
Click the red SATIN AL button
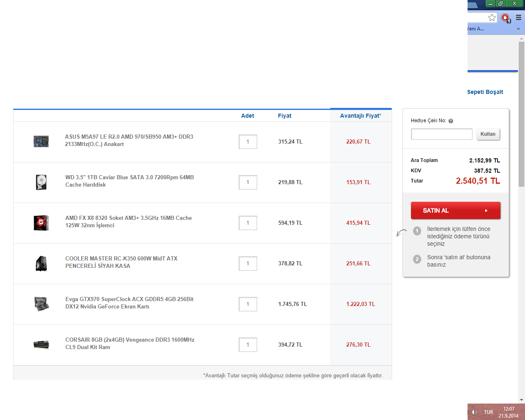pyautogui.click(x=456, y=210)
